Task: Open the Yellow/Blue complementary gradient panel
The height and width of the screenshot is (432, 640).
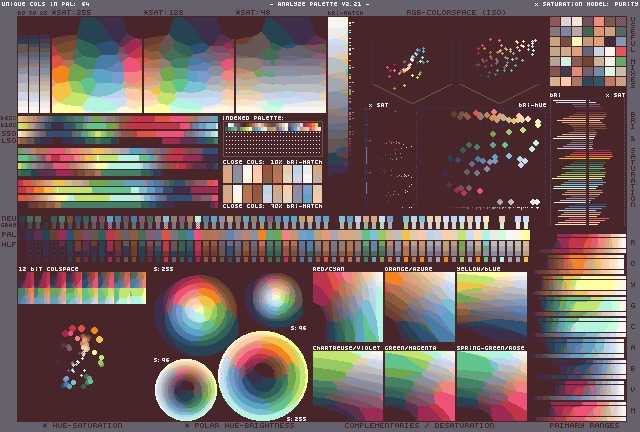Action: (x=491, y=308)
